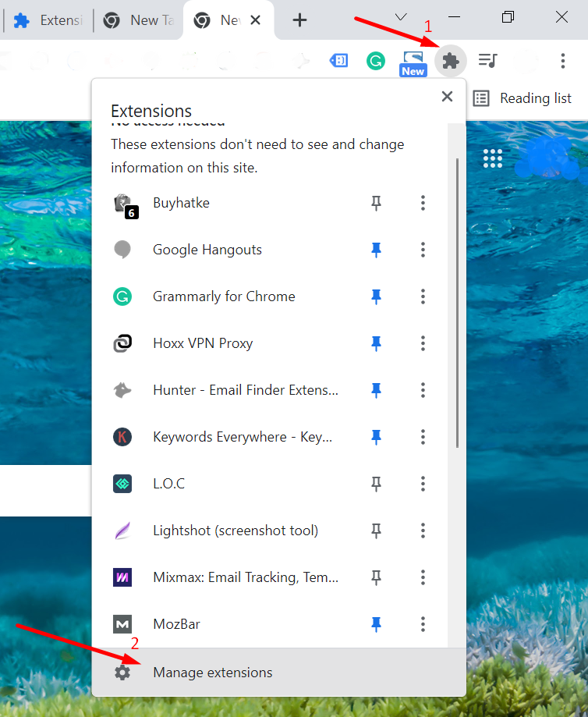This screenshot has width=588, height=717.
Task: Open the Google apps grid icon
Action: [x=493, y=158]
